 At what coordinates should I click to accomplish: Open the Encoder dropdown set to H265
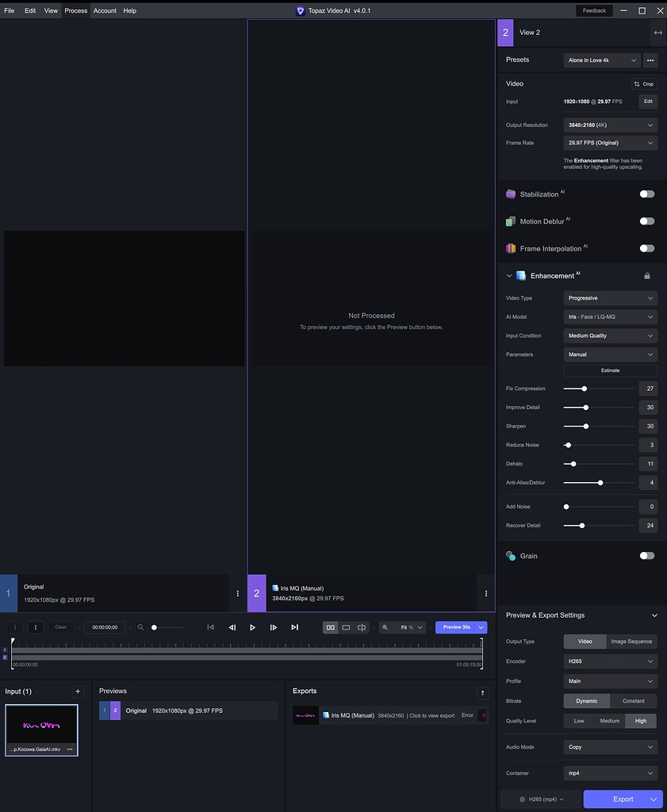pyautogui.click(x=609, y=661)
